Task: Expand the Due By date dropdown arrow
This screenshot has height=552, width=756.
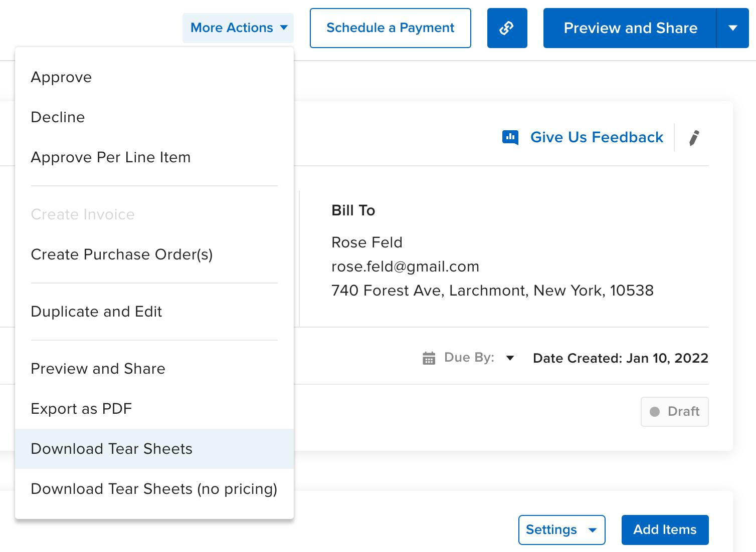Action: tap(510, 358)
